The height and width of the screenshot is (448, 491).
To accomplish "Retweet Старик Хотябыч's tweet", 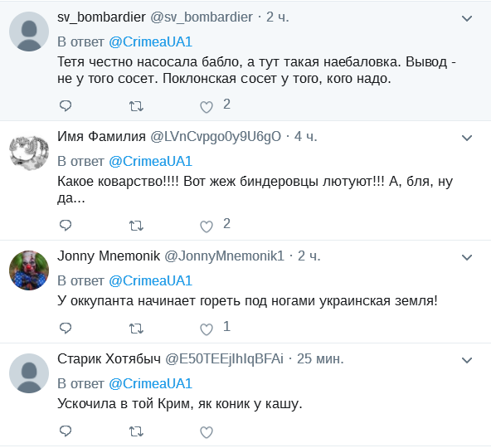I will click(136, 432).
